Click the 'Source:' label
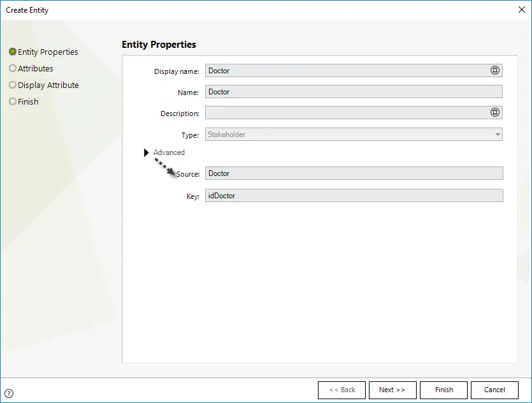 (188, 174)
